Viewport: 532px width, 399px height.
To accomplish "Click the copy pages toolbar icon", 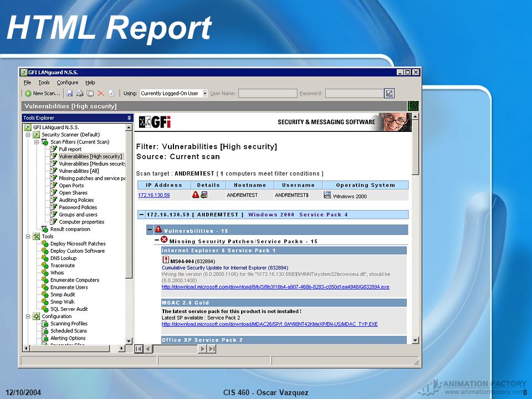I will [90, 93].
